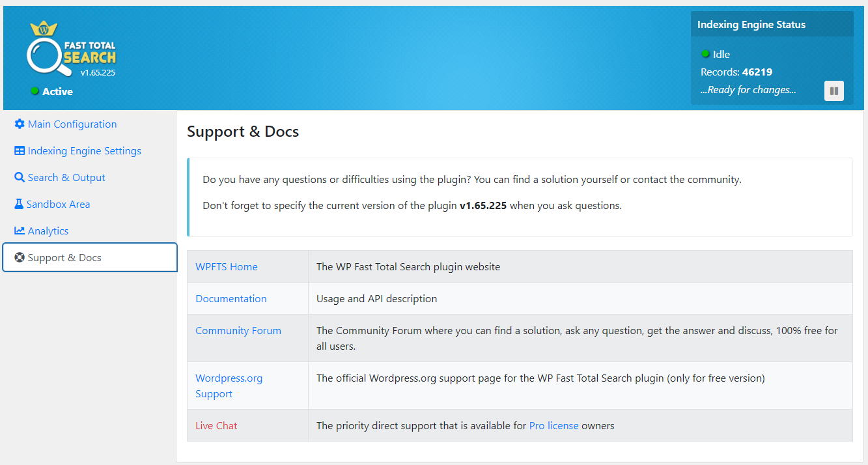Click the bold v1.65.225 in the notice
The height and width of the screenshot is (465, 868).
click(x=483, y=205)
